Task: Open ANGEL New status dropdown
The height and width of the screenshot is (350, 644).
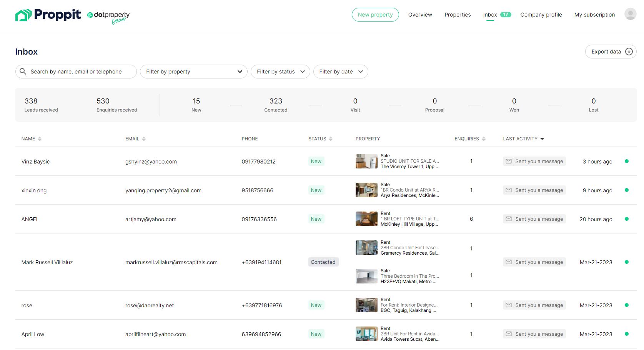Action: (316, 219)
